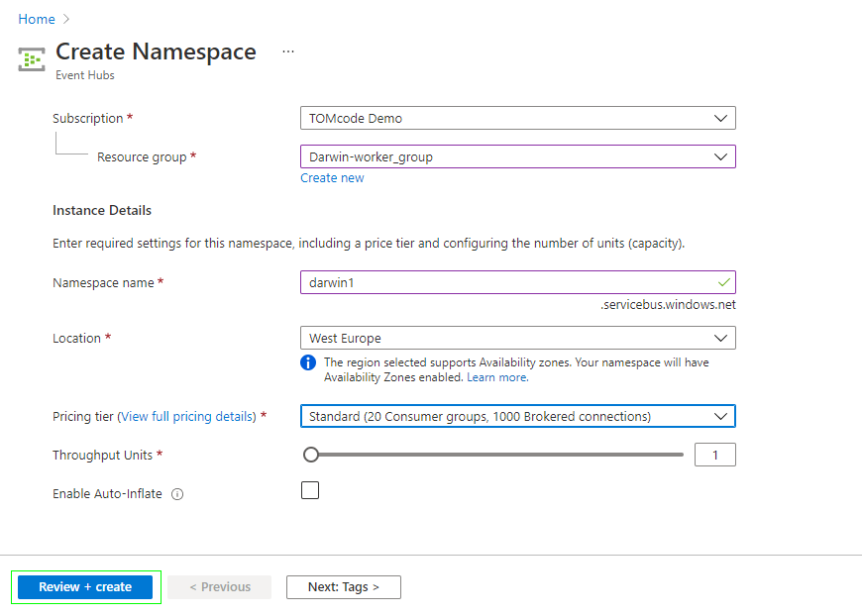Image resolution: width=862 pixels, height=616 pixels.
Task: Click the Throughput Units slider handle
Action: [x=311, y=455]
